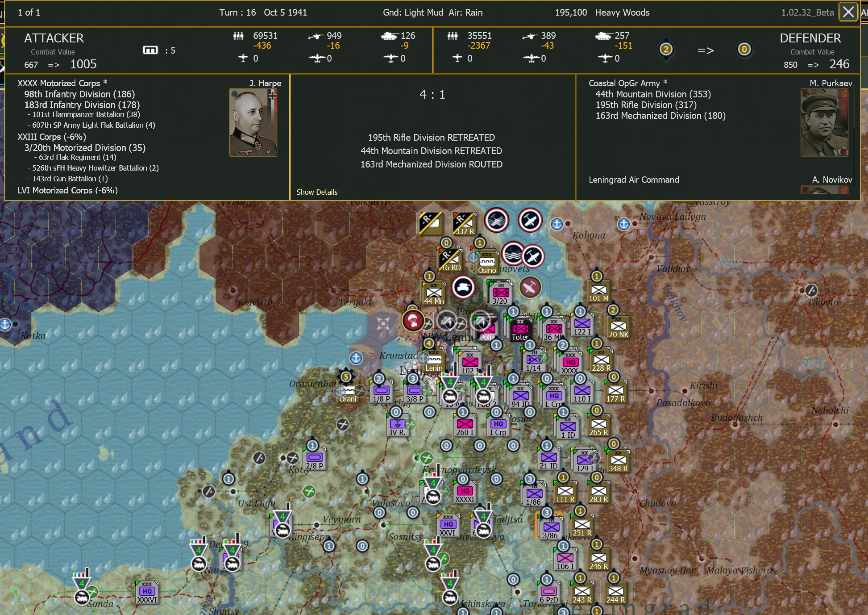
Task: Select the 251 R unit counter
Action: (x=582, y=526)
